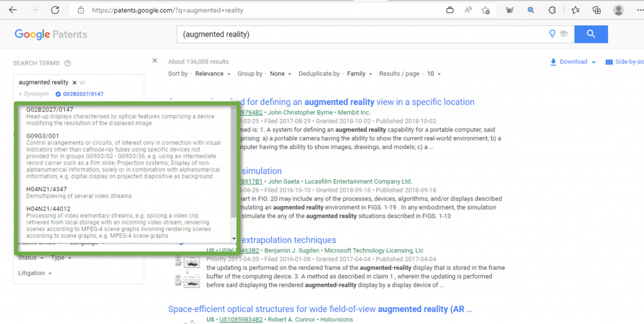Close the left search panel
644x324 pixels.
pyautogui.click(x=155, y=61)
